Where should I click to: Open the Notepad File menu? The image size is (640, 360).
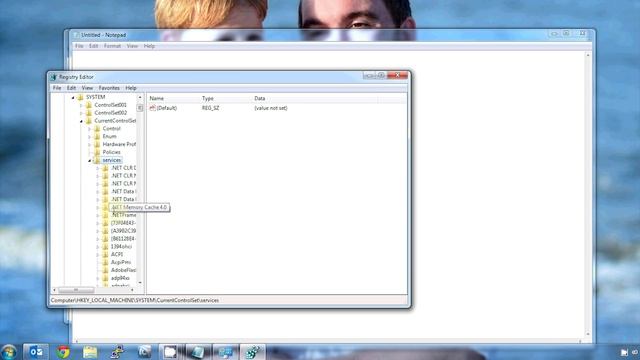coord(79,46)
